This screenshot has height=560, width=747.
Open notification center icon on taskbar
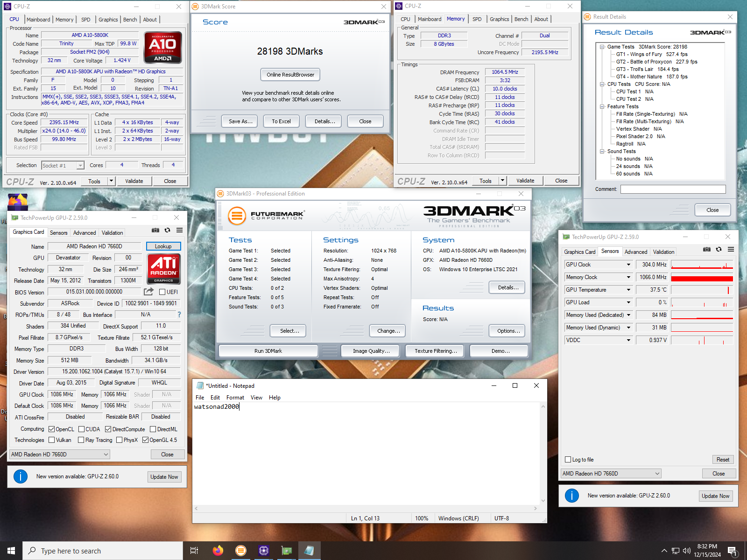click(733, 551)
